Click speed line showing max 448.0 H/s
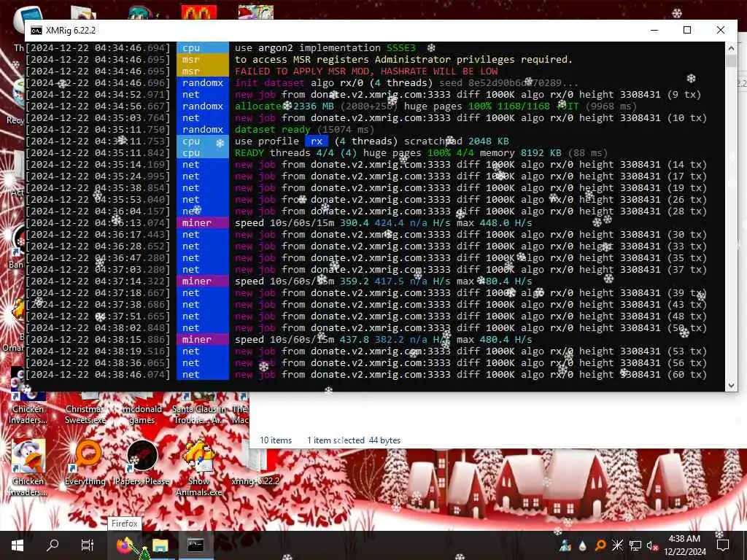This screenshot has width=747, height=560. pos(384,223)
